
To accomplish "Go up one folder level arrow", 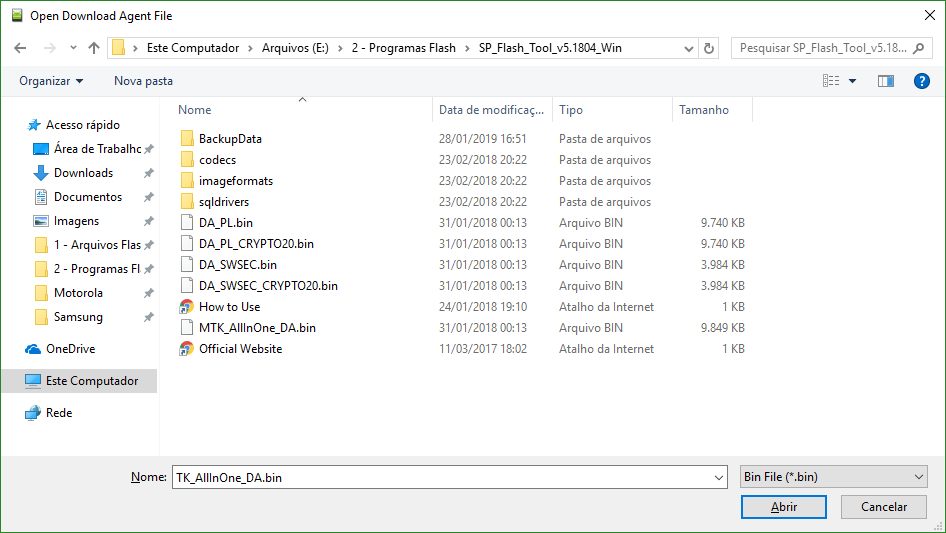I will 94,48.
